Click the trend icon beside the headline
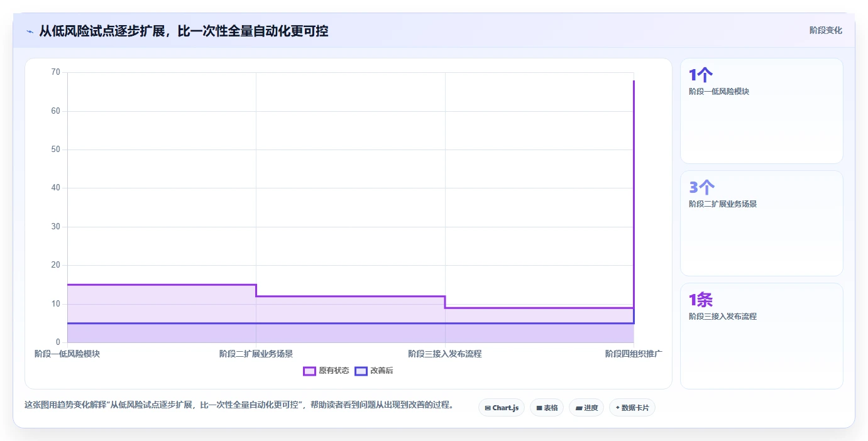 coord(30,31)
